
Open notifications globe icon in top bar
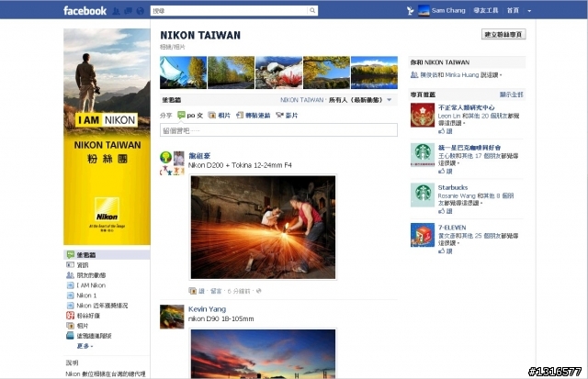coord(141,11)
